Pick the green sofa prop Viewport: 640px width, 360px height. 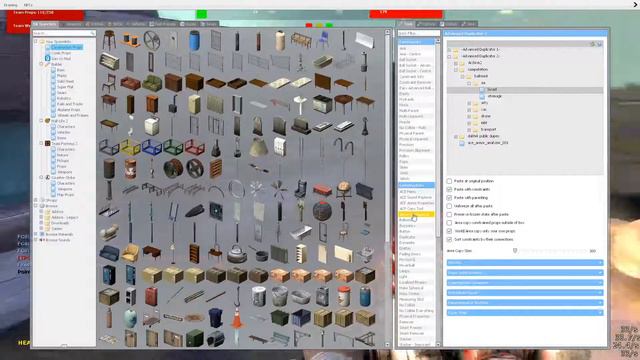(x=152, y=83)
